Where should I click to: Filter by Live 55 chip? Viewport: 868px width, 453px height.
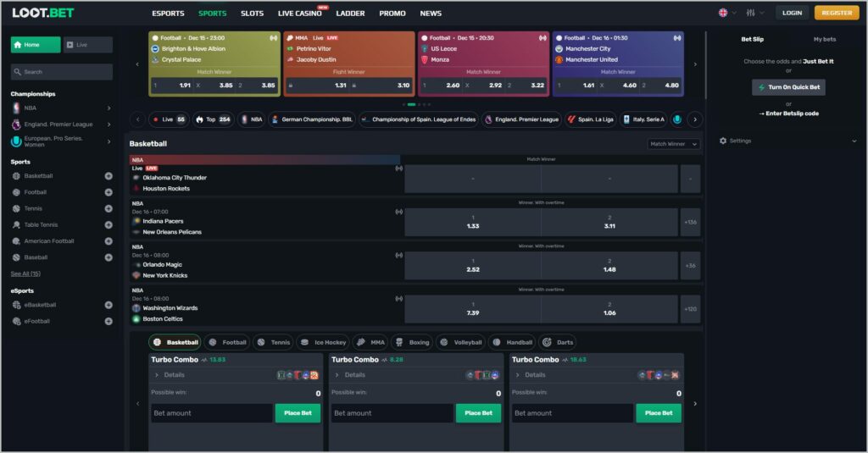170,119
